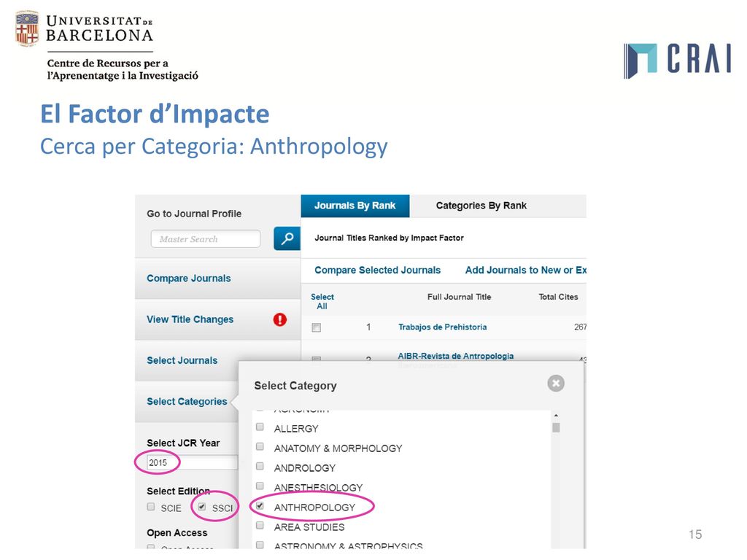Check the ANATOMY & MORPHOLOGY category

click(260, 446)
